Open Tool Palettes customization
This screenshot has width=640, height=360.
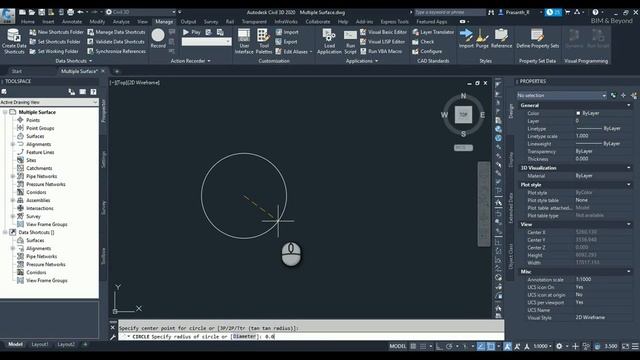point(264,41)
